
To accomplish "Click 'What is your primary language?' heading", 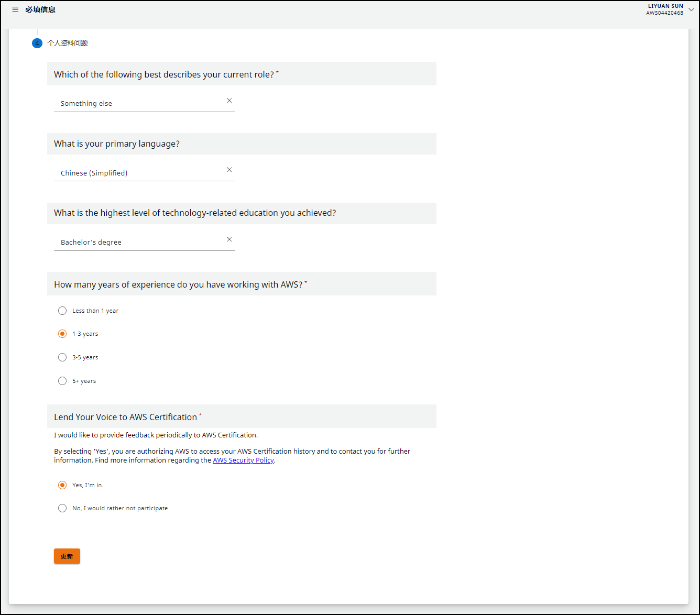I will click(x=117, y=144).
